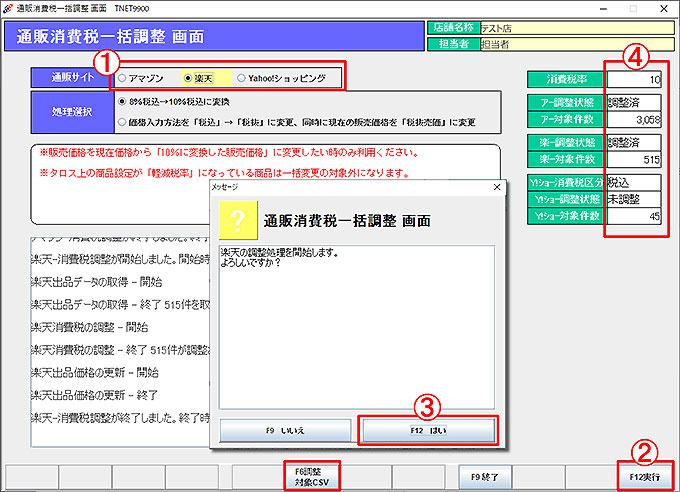Minimize the TNET9900 window
Viewport: 680px width, 492px height.
point(603,9)
